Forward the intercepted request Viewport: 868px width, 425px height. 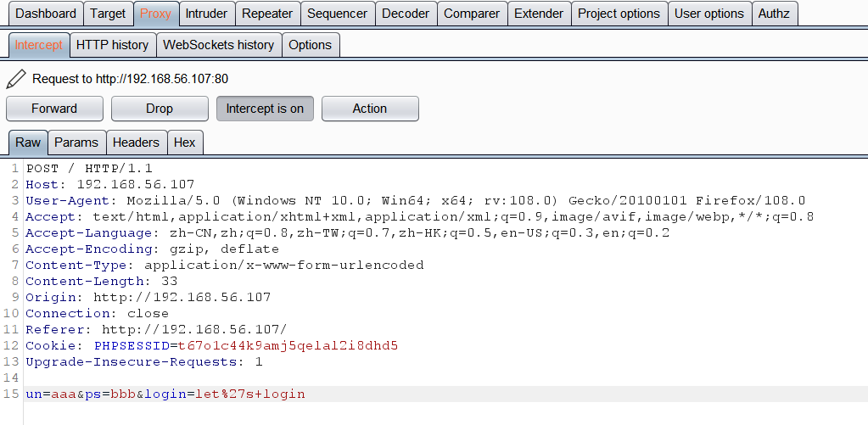[x=54, y=109]
